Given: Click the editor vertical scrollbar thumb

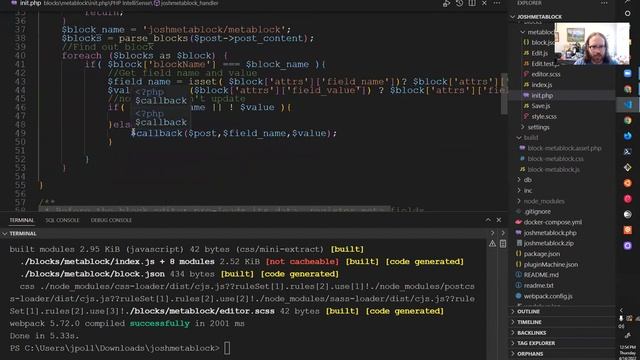Looking at the screenshot, I should (x=504, y=94).
